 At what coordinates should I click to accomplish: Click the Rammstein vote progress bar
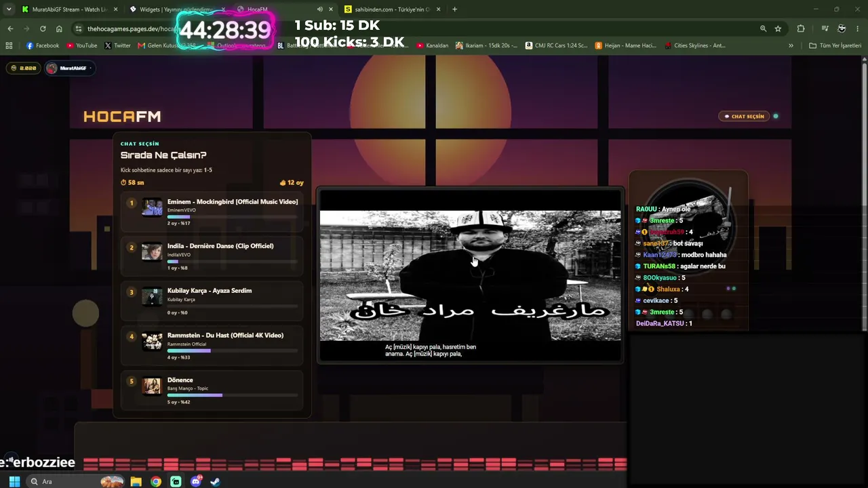(x=233, y=351)
